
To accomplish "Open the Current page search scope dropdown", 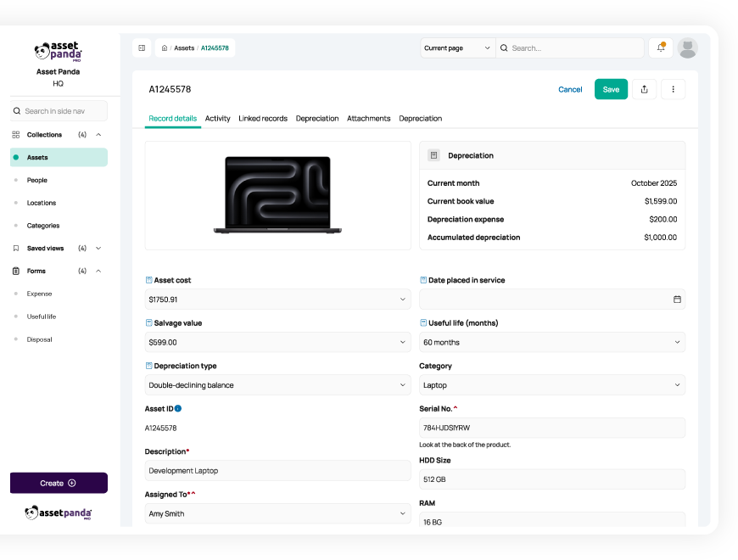I will pos(457,48).
